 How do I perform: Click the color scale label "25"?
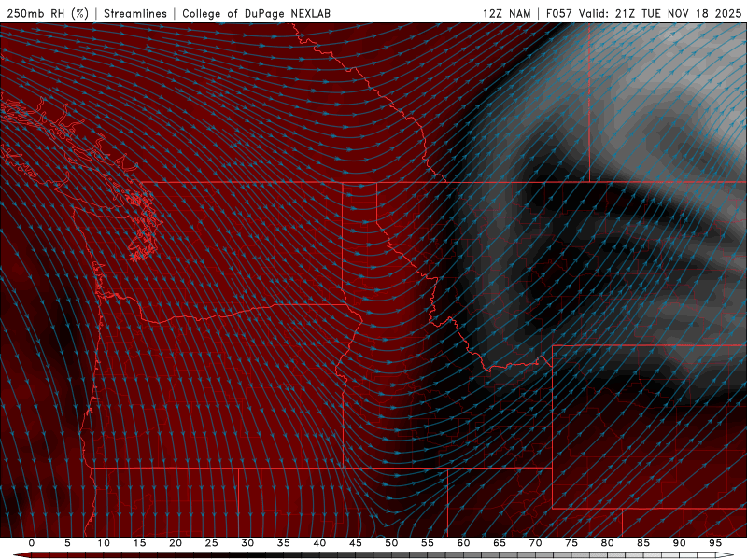click(x=212, y=543)
